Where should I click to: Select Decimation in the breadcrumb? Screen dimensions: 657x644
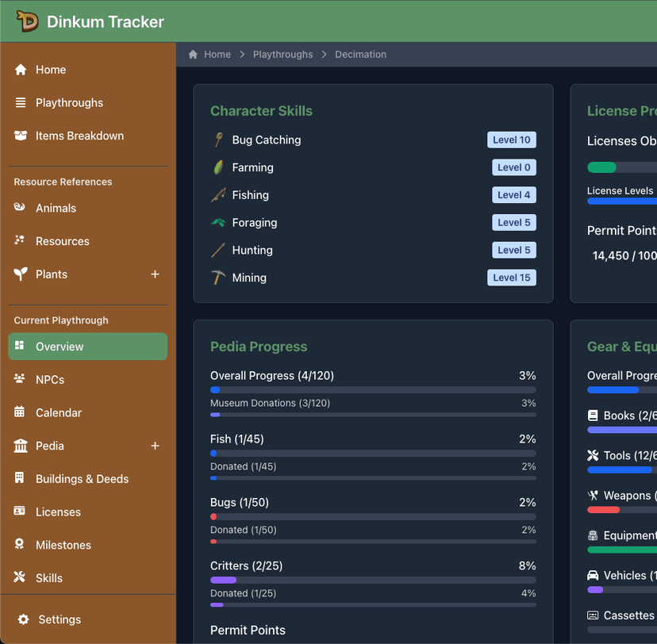pos(360,54)
